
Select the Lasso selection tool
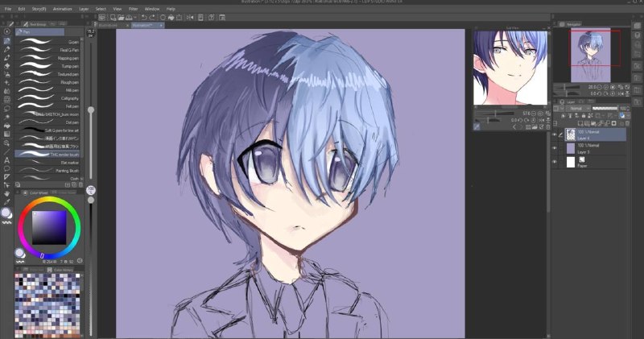coord(6,109)
